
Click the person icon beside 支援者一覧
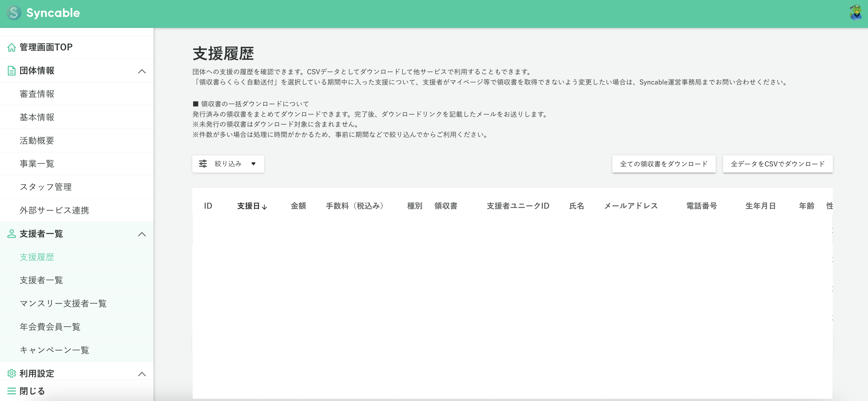click(12, 234)
